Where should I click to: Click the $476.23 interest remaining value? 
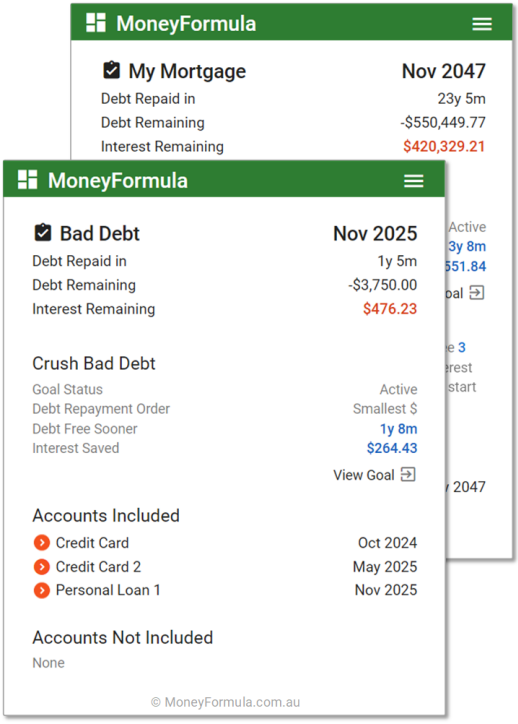coord(390,309)
